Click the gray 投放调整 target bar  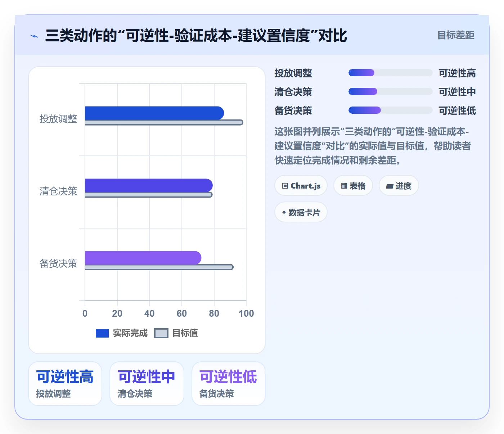(164, 122)
